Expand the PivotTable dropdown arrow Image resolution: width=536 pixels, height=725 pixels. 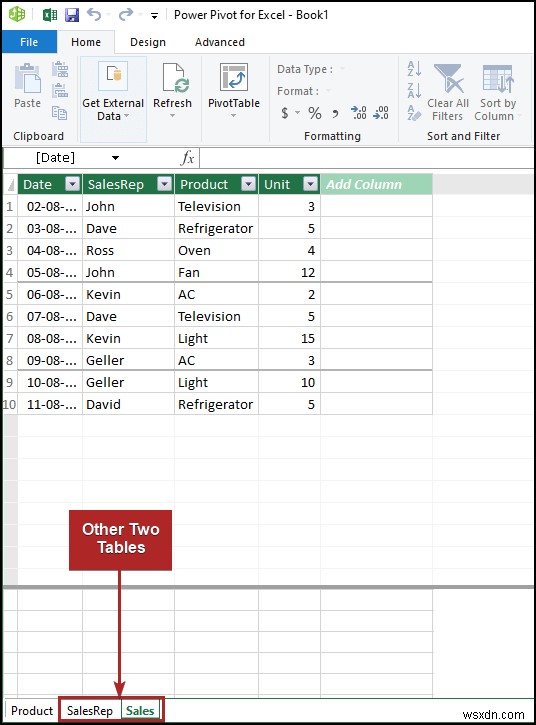234,116
